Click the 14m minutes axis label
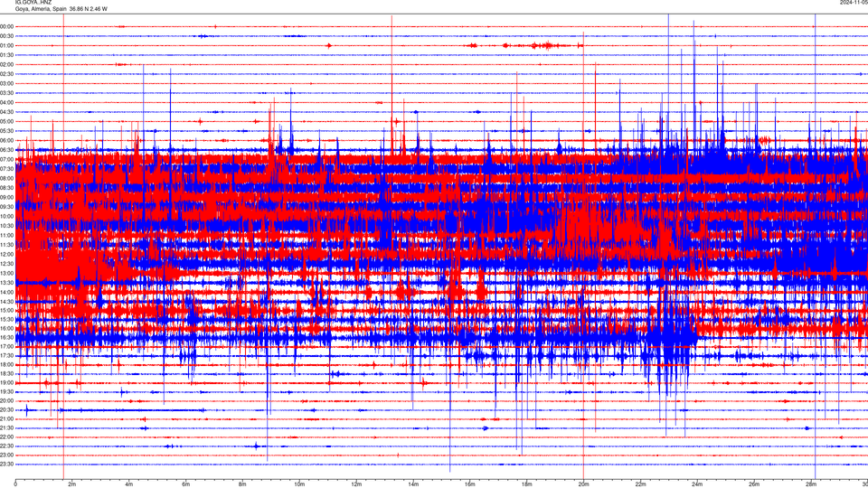 point(413,484)
